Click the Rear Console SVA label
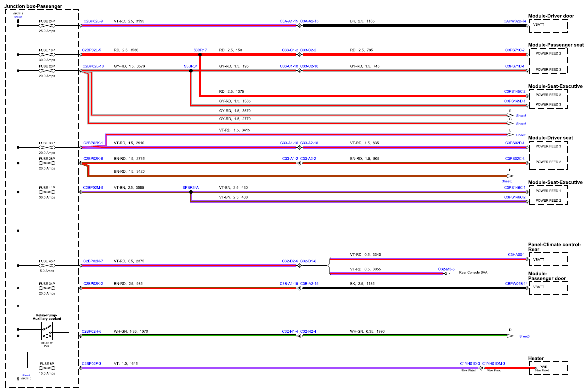Viewport: 588px width, 392px height. tap(473, 273)
